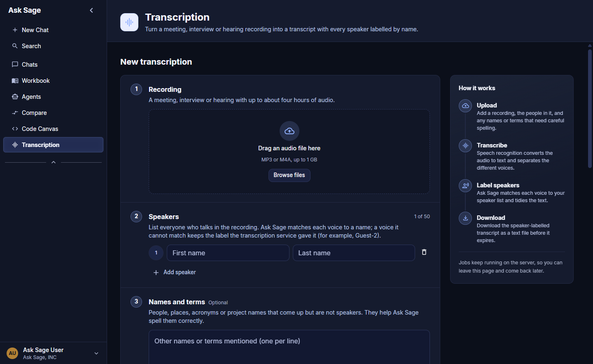Click the Ask Sage logo text

tap(25, 10)
